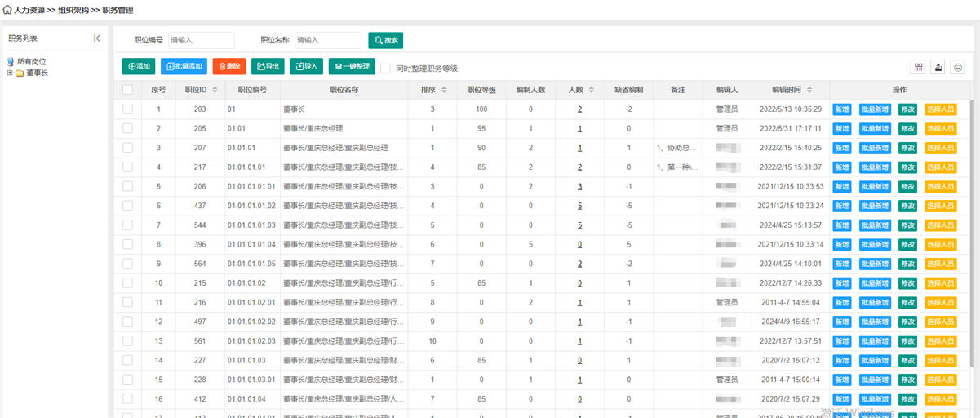980x418 pixels.
Task: Click the 操作 column header
Action: (x=899, y=90)
